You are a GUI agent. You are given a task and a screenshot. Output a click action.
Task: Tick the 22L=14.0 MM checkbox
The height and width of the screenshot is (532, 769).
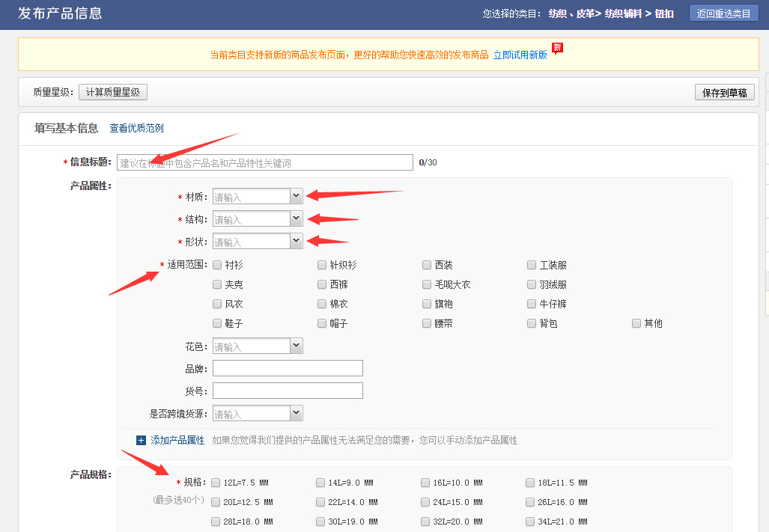pyautogui.click(x=320, y=502)
